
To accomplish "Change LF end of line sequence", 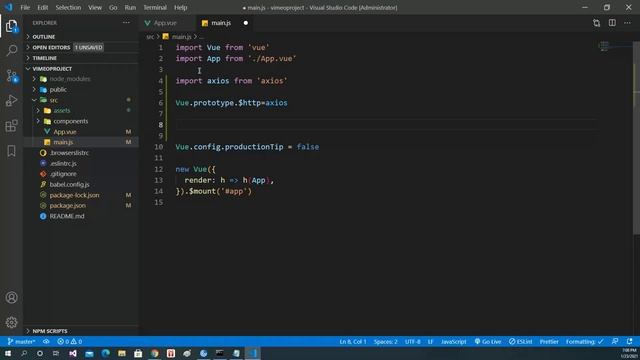I will [x=430, y=341].
